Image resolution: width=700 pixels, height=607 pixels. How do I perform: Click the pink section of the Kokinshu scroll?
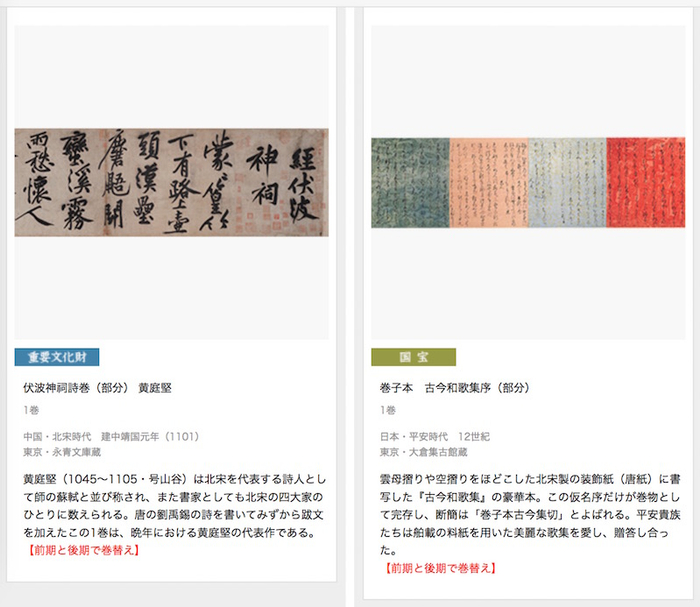[489, 183]
